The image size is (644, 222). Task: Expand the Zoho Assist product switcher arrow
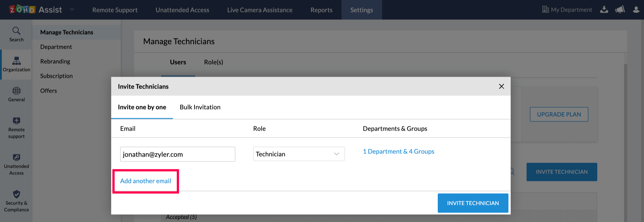[x=72, y=9]
